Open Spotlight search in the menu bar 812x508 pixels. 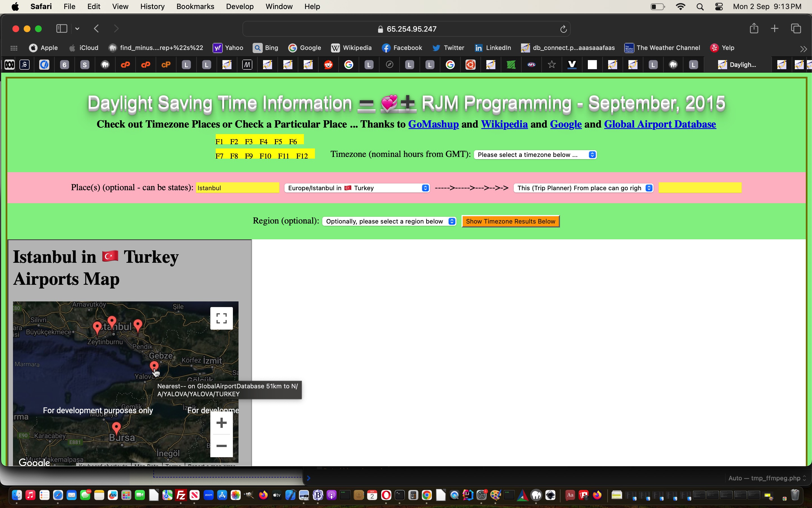(700, 7)
